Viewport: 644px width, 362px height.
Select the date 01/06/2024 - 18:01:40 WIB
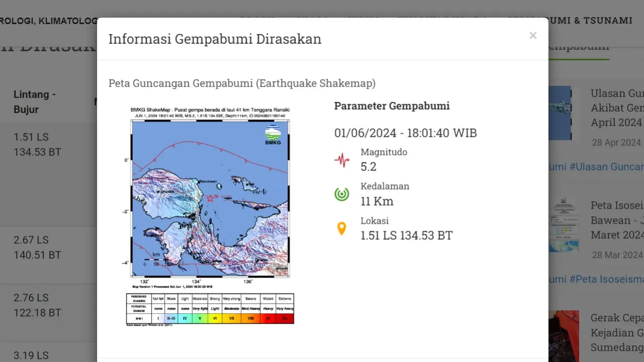point(406,133)
